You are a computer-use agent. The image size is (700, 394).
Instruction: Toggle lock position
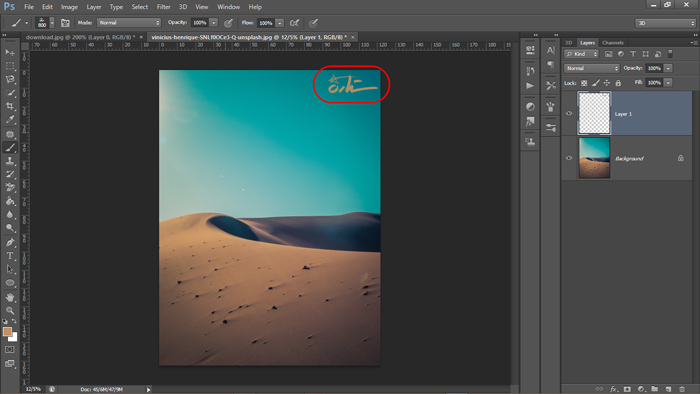tap(607, 83)
